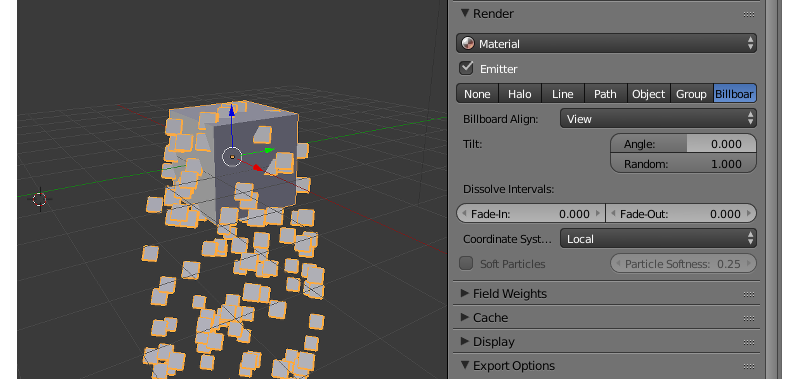The width and height of the screenshot is (800, 379).
Task: Click the red X-axis manipulator arrow
Action: 258,167
